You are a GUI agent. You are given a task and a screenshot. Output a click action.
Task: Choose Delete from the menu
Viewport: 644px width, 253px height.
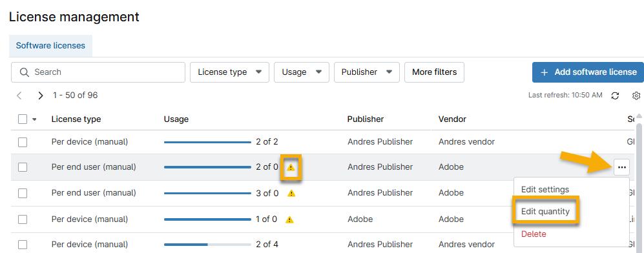click(x=534, y=234)
